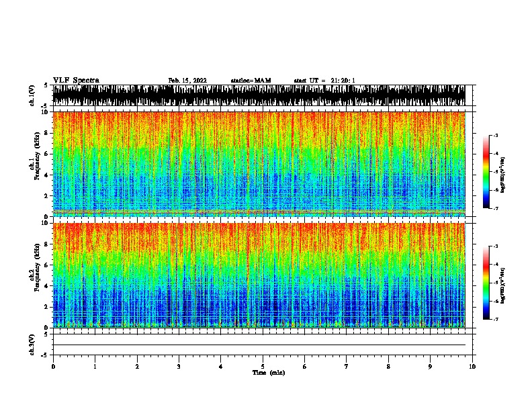Click the time axis tick label "5"

point(263,367)
